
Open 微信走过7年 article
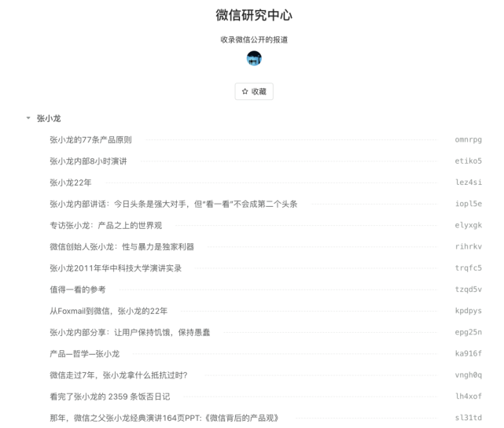point(119,375)
